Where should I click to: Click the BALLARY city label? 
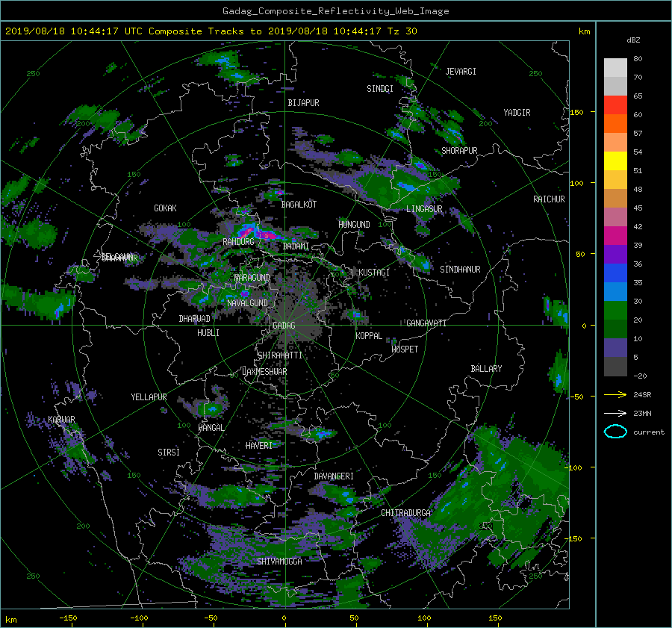click(486, 369)
